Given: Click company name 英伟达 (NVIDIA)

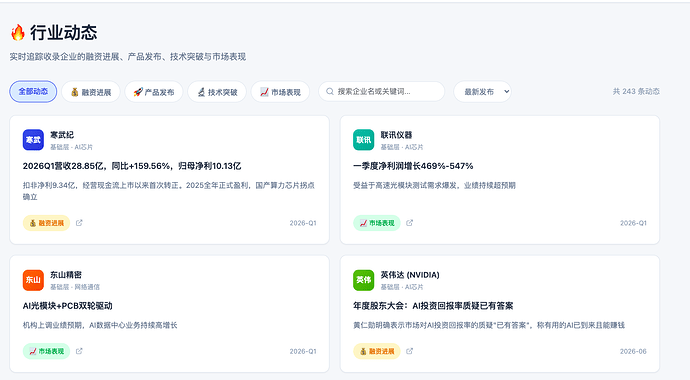Looking at the screenshot, I should pyautogui.click(x=410, y=274).
